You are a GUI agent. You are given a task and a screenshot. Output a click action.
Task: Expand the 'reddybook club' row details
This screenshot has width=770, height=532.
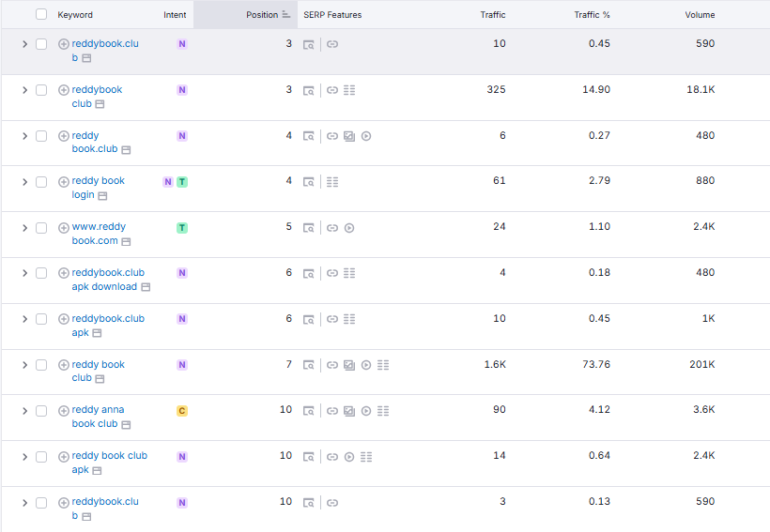point(24,90)
